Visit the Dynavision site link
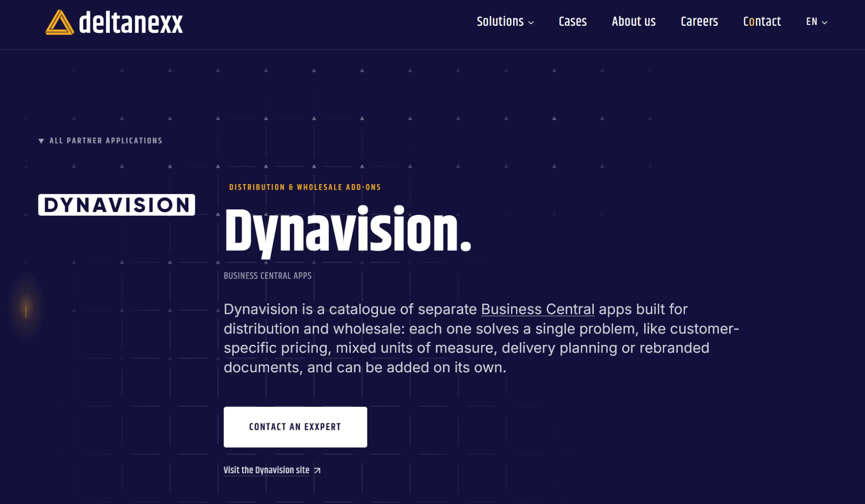This screenshot has width=865, height=504. (267, 470)
